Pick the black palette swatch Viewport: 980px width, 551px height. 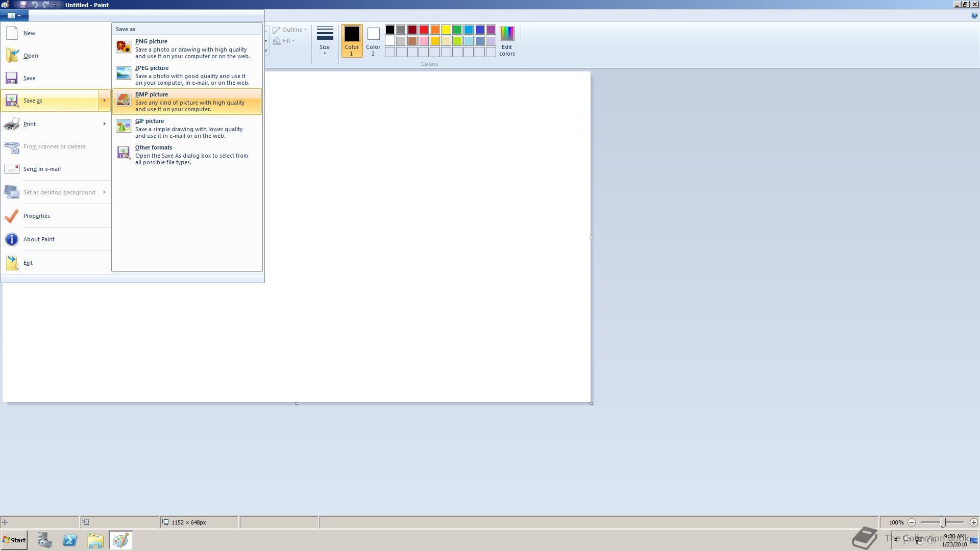[390, 30]
